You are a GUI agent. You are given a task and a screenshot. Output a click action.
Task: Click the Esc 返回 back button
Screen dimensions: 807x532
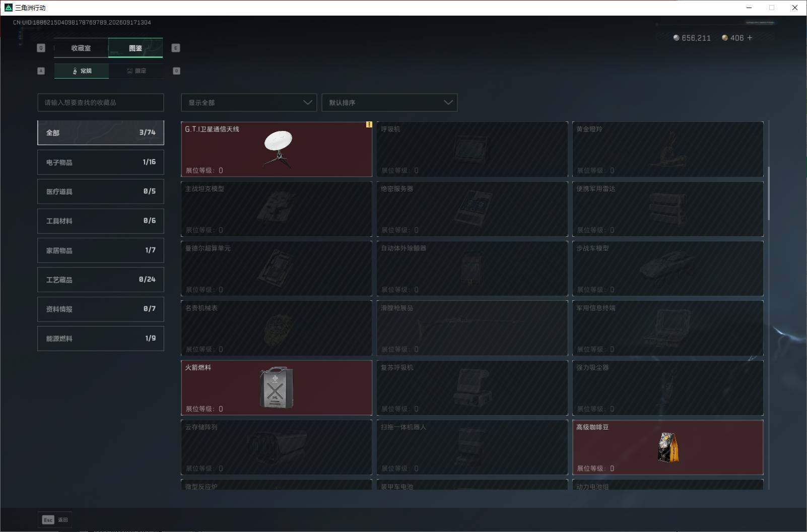point(55,520)
